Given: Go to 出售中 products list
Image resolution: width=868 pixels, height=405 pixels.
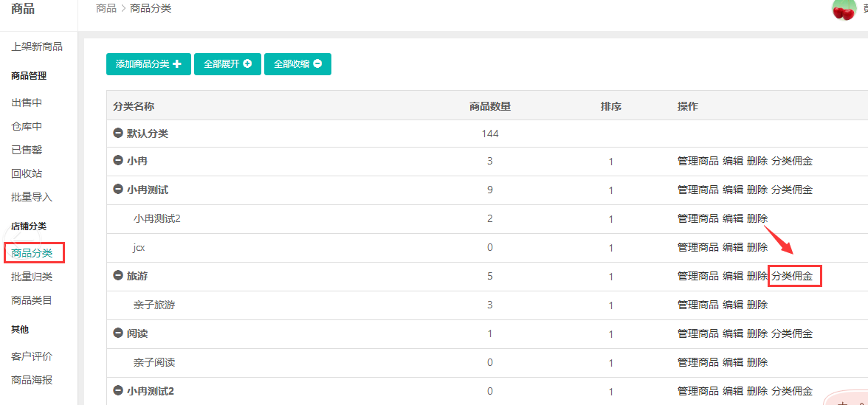Looking at the screenshot, I should pyautogui.click(x=27, y=103).
